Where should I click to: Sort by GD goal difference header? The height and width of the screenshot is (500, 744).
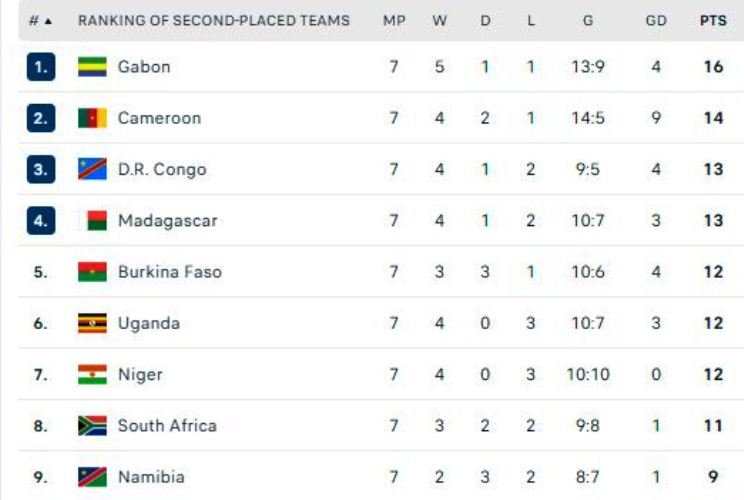click(656, 21)
